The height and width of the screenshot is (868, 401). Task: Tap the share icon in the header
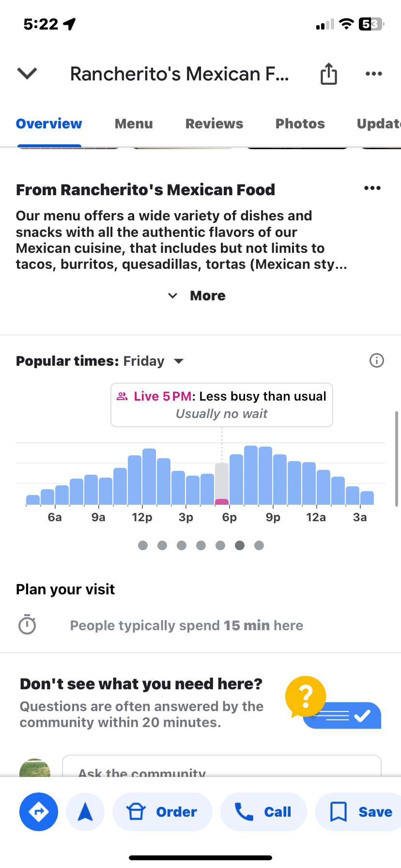(x=328, y=74)
